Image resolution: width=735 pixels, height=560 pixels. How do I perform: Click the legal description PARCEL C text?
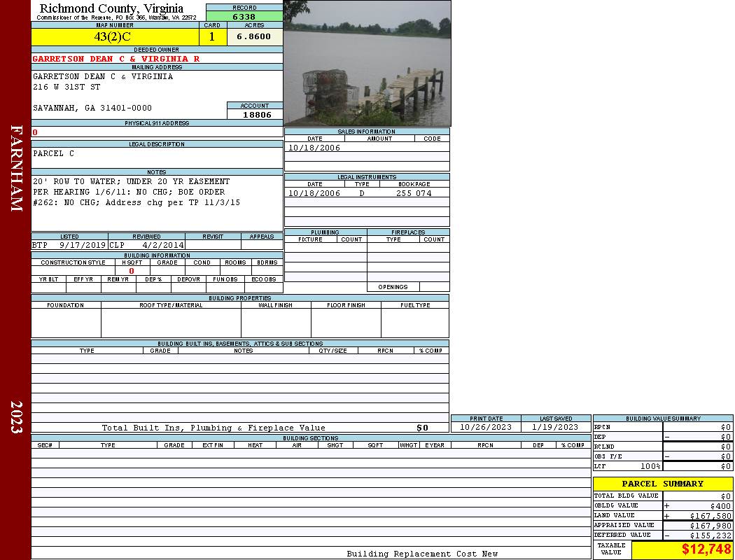coord(54,153)
